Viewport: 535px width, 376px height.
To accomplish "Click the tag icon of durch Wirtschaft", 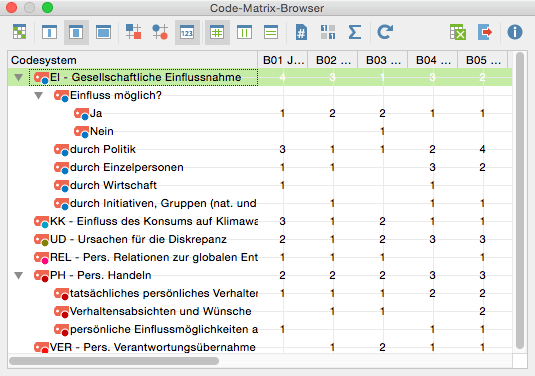I will pos(61,186).
